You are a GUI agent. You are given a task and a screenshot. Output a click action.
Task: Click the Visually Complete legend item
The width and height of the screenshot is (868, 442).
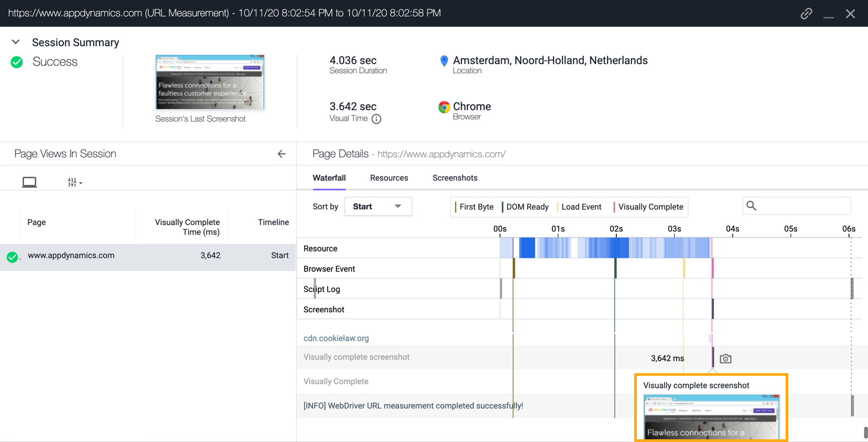tap(648, 207)
